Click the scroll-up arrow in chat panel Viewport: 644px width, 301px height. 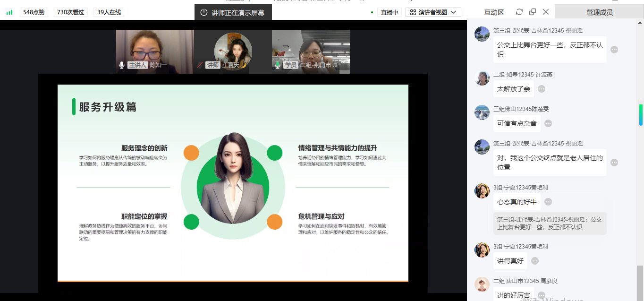(x=640, y=24)
